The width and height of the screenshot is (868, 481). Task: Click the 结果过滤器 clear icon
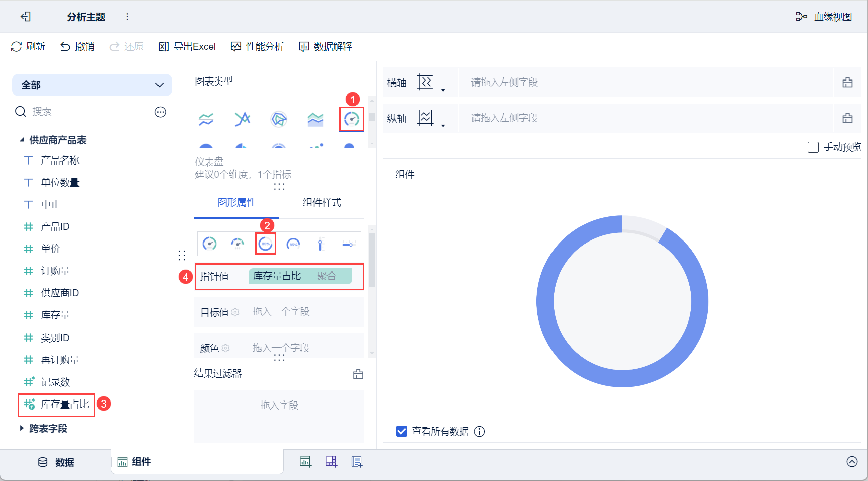point(358,374)
